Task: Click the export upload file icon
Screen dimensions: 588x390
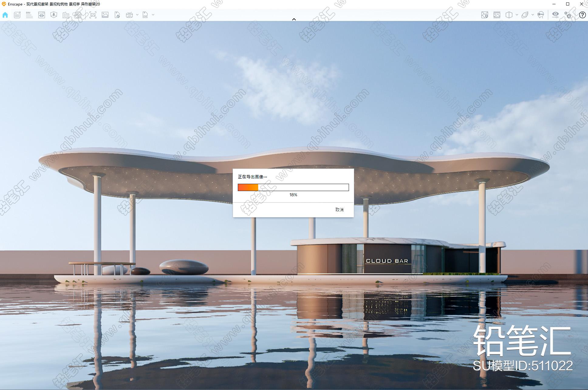Action: [117, 15]
